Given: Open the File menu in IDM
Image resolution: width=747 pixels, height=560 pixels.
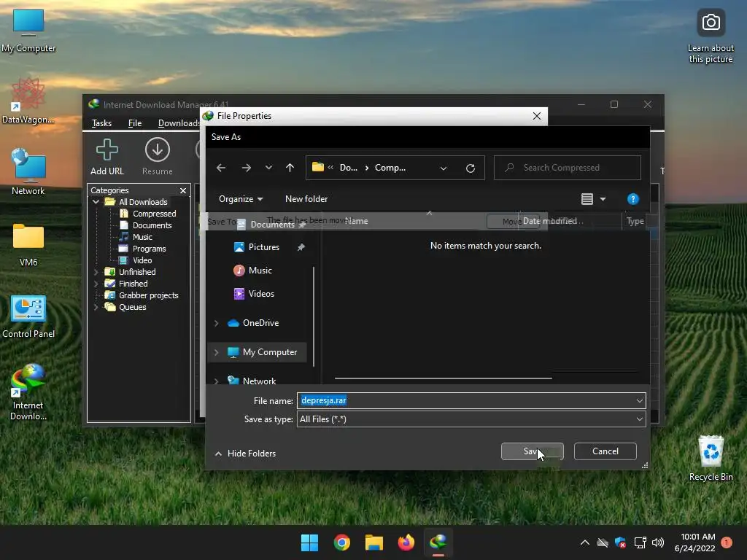Looking at the screenshot, I should 135,123.
